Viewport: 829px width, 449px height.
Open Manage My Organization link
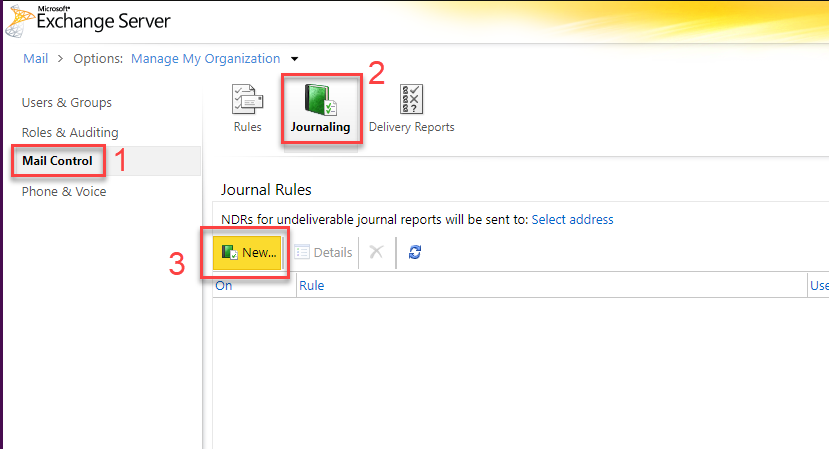click(x=205, y=59)
